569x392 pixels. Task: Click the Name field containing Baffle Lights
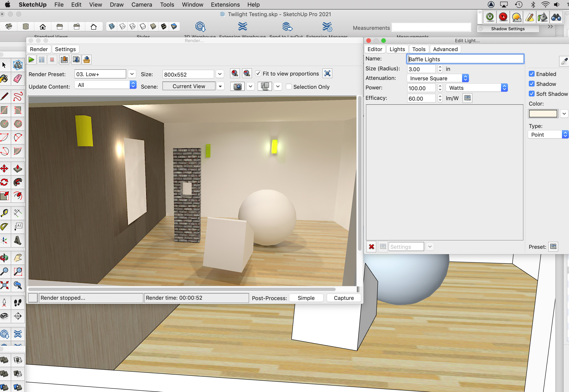pos(465,59)
